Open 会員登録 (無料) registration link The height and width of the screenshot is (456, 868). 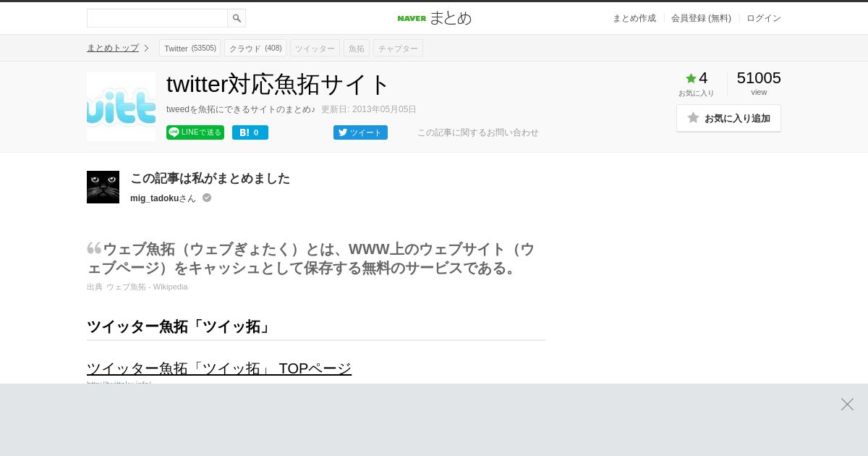point(701,18)
